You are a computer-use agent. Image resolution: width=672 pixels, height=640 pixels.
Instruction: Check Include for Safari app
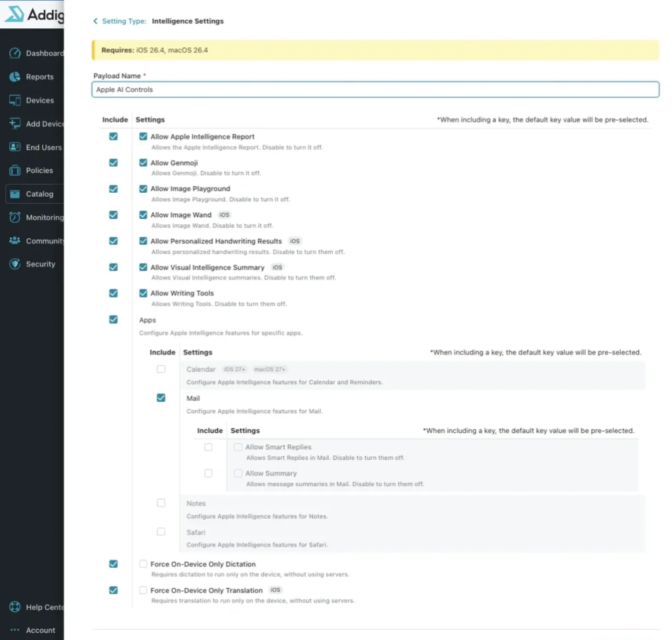pyautogui.click(x=161, y=532)
